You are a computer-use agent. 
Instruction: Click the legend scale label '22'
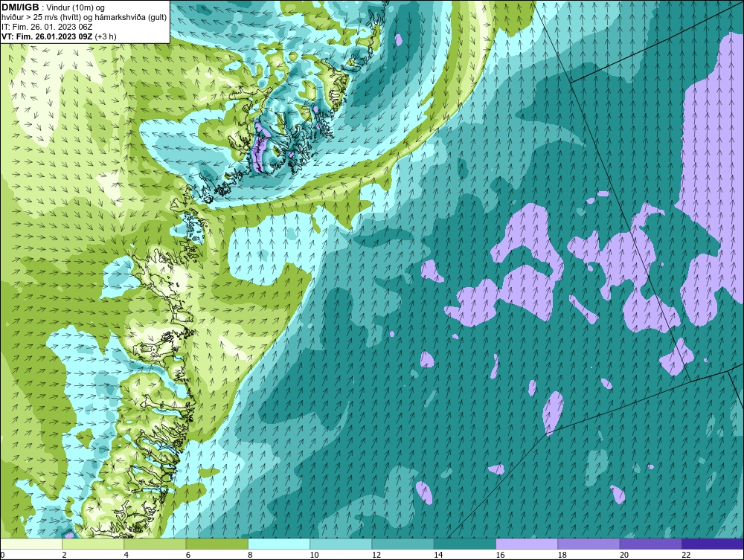coord(686,556)
